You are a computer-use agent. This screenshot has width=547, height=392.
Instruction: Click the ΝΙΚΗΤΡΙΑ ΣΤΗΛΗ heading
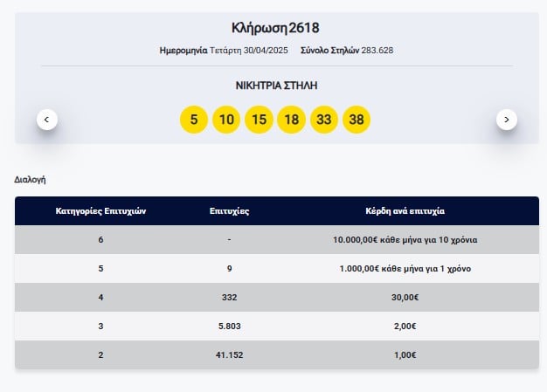tap(276, 86)
